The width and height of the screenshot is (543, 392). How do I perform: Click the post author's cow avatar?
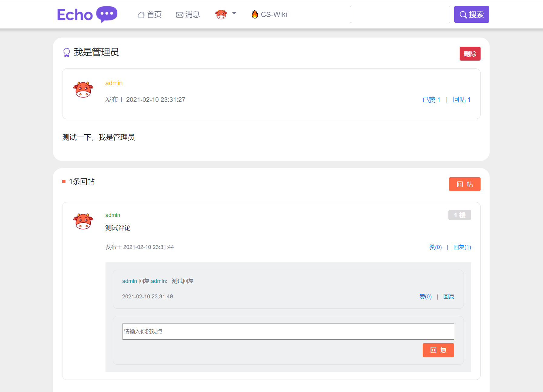(83, 90)
